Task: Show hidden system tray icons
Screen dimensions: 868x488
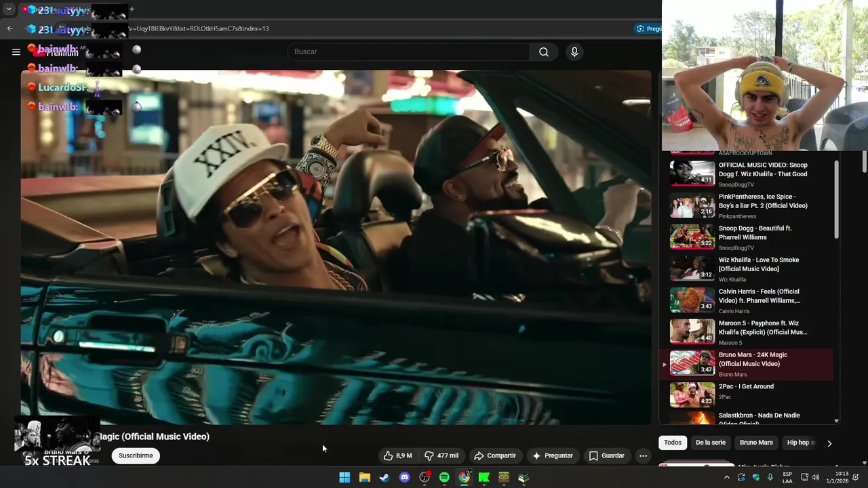Action: coord(727,477)
